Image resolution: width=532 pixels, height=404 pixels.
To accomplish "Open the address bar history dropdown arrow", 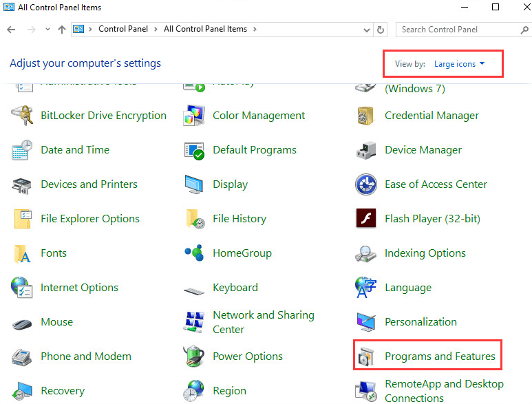I will coord(366,30).
